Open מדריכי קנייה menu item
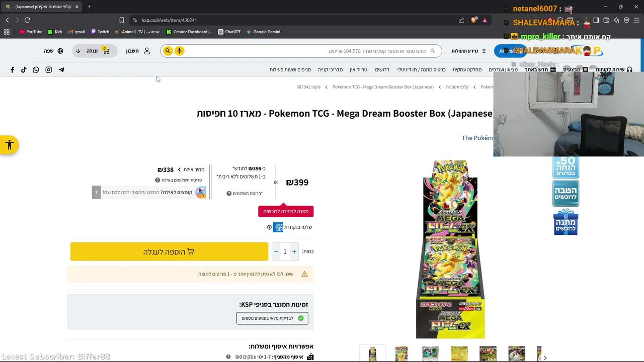This screenshot has width=644, height=362. click(330, 70)
